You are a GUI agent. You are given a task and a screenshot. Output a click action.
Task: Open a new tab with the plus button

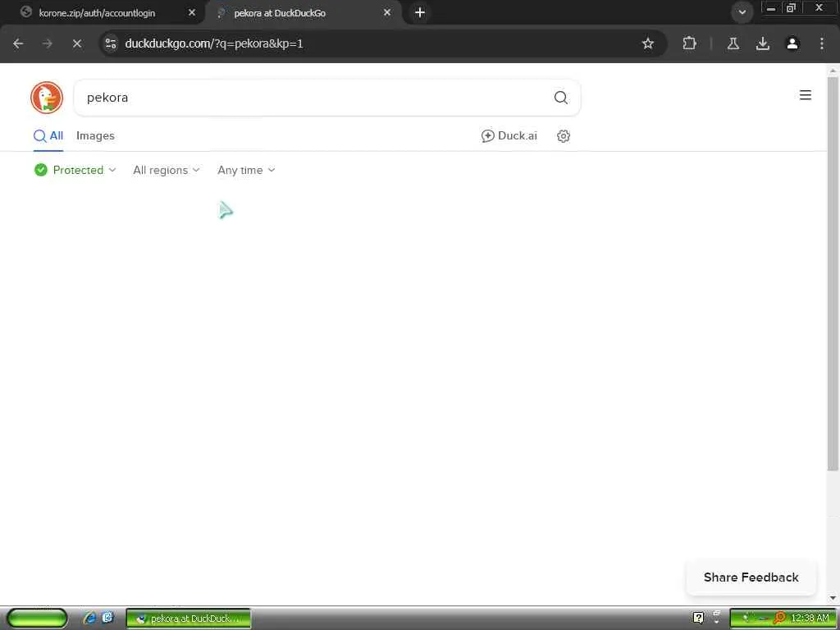[x=420, y=12]
